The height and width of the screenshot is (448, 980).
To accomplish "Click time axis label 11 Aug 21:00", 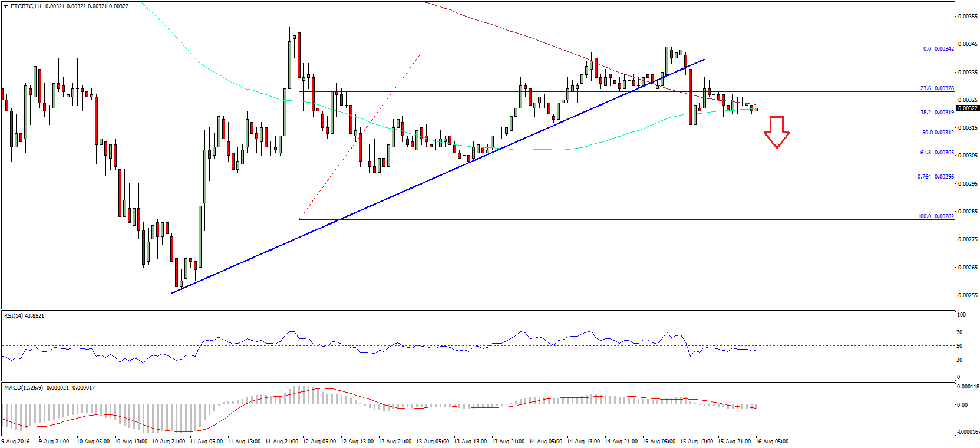I will coord(282,442).
